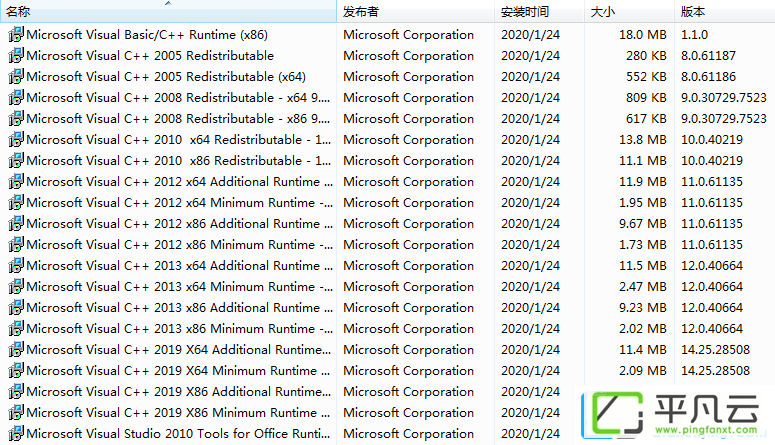Viewport: 775px width, 445px height.
Task: Click icon of Visual C++ 2019 X86 Minimum Runtime
Action: 16,413
